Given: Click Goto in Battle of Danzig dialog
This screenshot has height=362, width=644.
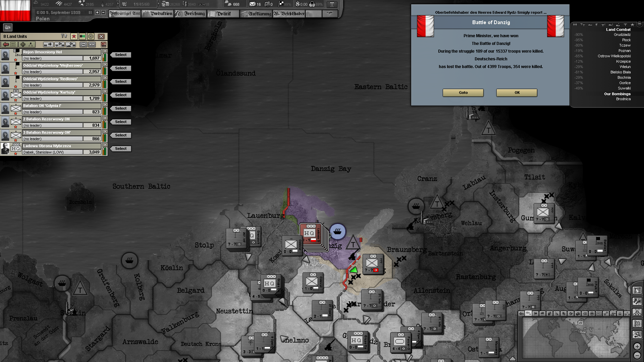Looking at the screenshot, I should 463,93.
